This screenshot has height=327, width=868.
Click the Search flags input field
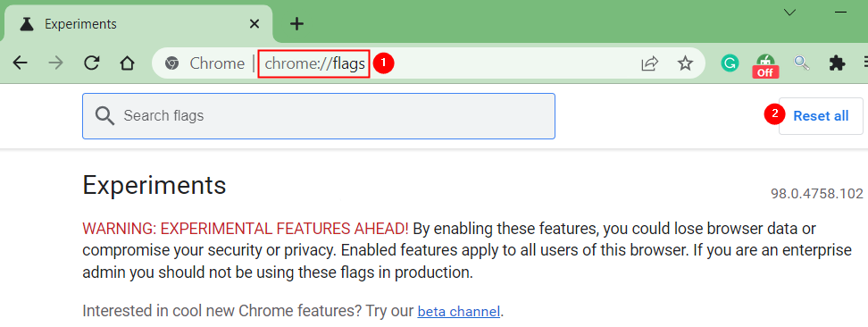pyautogui.click(x=319, y=116)
